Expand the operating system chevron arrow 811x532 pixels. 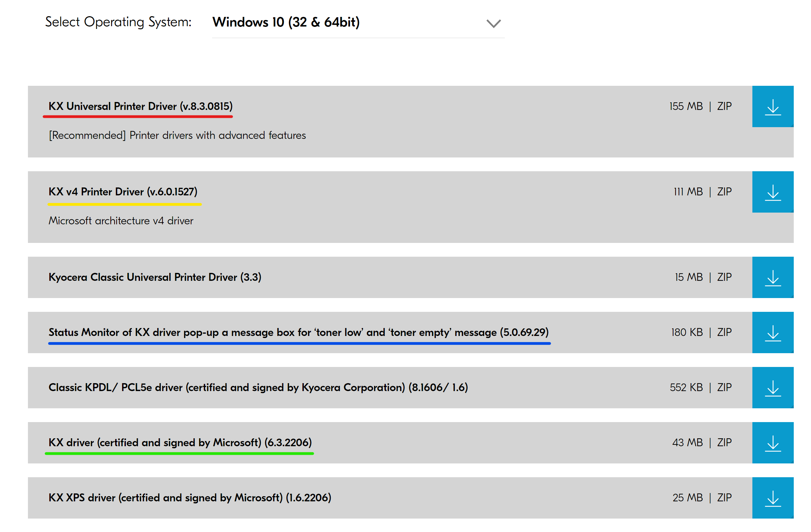pyautogui.click(x=493, y=23)
